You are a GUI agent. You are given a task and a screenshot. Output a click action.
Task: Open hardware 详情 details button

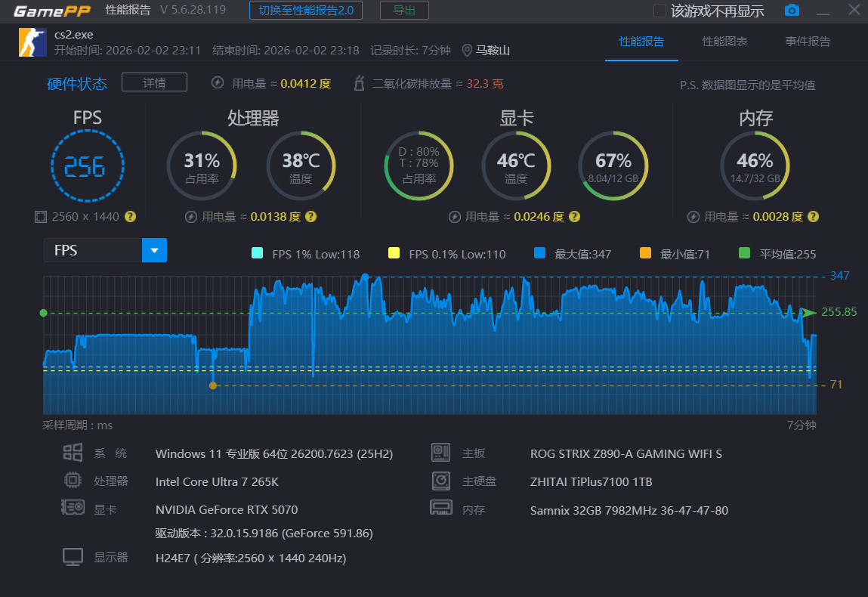pos(154,82)
